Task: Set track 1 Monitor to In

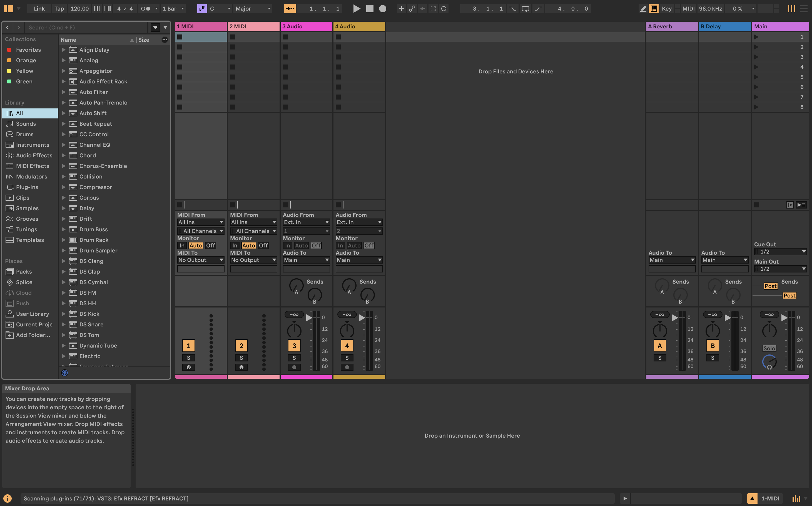Action: pos(182,245)
